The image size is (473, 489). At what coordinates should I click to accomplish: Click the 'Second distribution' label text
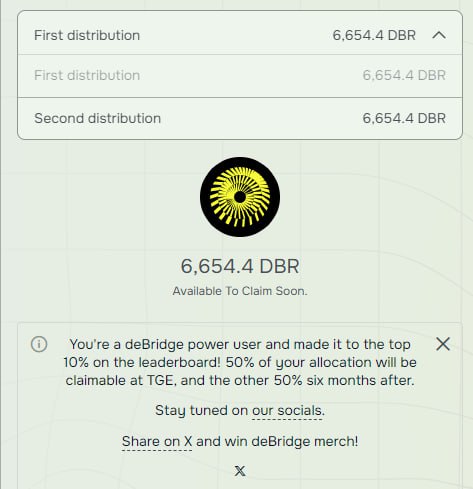[x=98, y=118]
